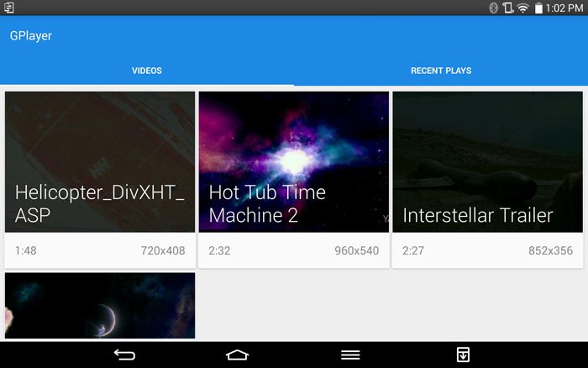Click the 1:48 duration of Helicopter video
The width and height of the screenshot is (588, 368).
click(x=26, y=250)
